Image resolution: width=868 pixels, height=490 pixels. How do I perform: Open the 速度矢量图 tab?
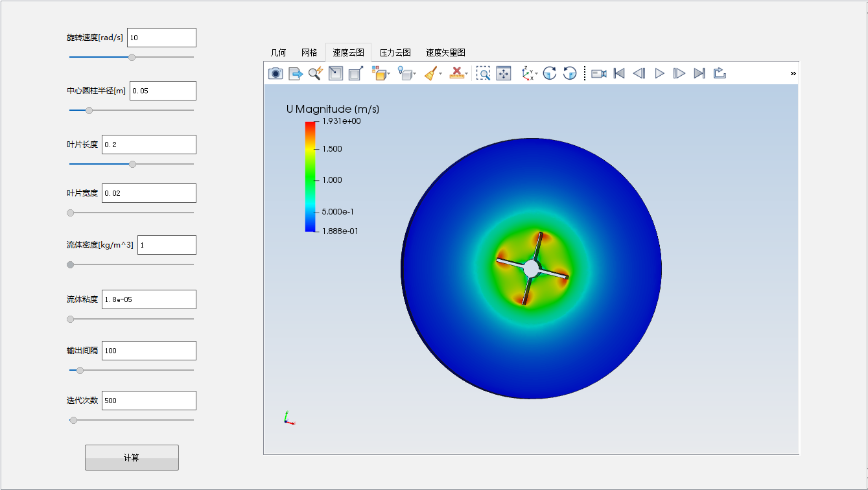[x=445, y=52]
